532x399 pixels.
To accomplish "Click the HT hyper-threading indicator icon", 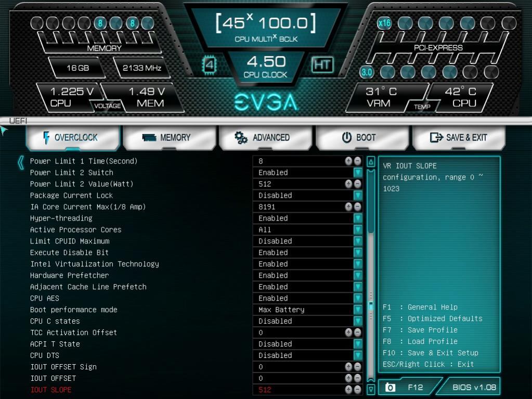I will 322,65.
